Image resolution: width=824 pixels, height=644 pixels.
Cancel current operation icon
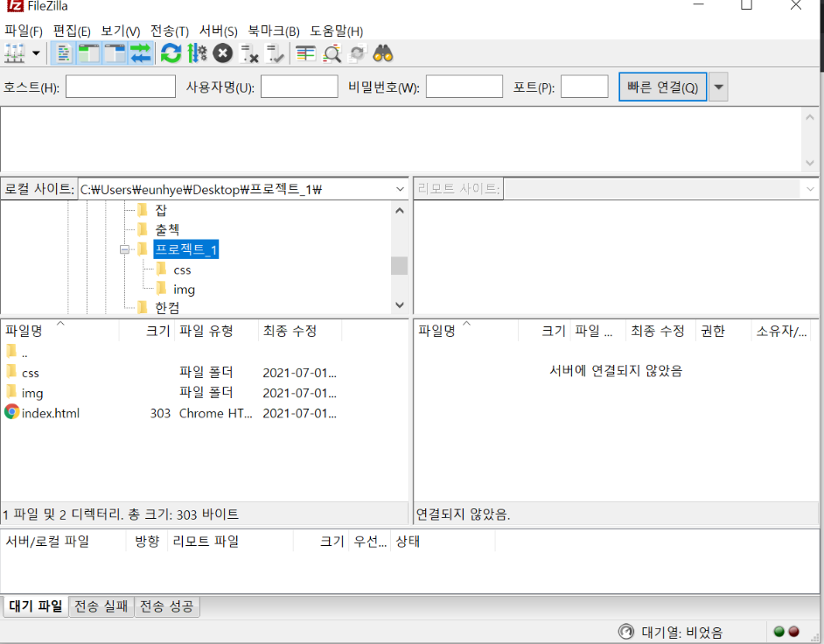[223, 53]
